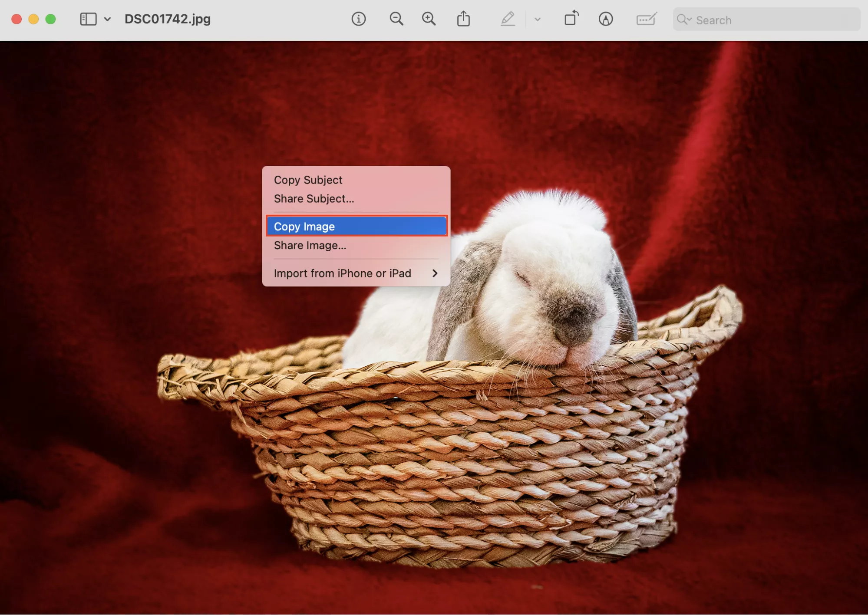Click the DSC01742.jpg window title
This screenshot has height=615, width=868.
tap(168, 19)
